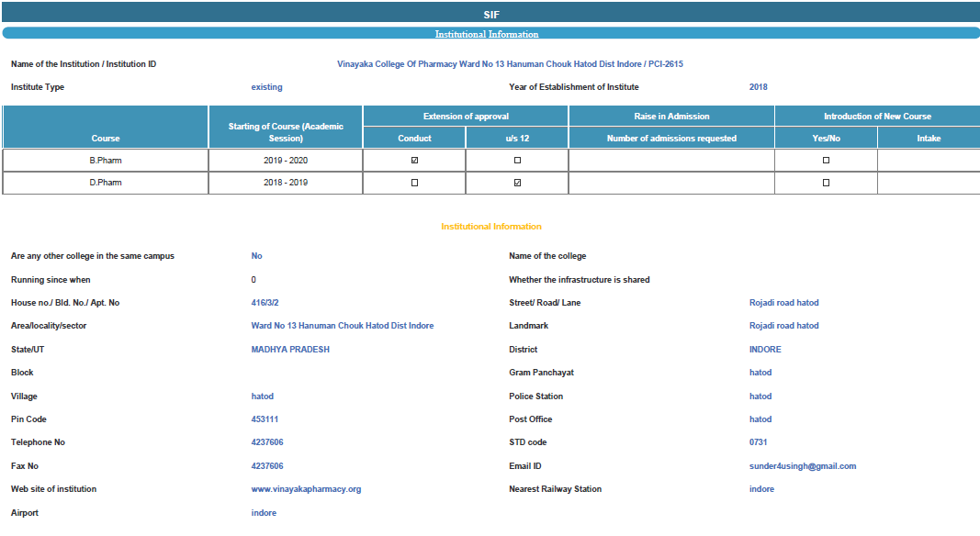
Task: Click Extension of approval header
Action: pos(466,117)
